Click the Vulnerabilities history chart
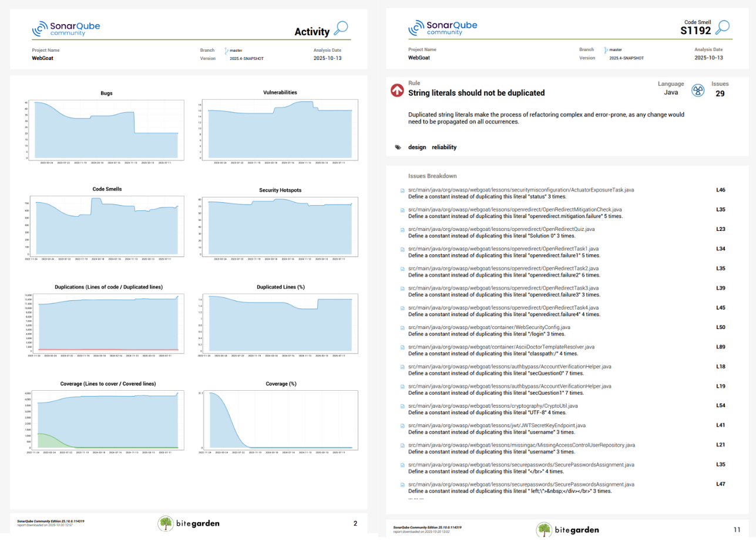756x540 pixels. 280,129
